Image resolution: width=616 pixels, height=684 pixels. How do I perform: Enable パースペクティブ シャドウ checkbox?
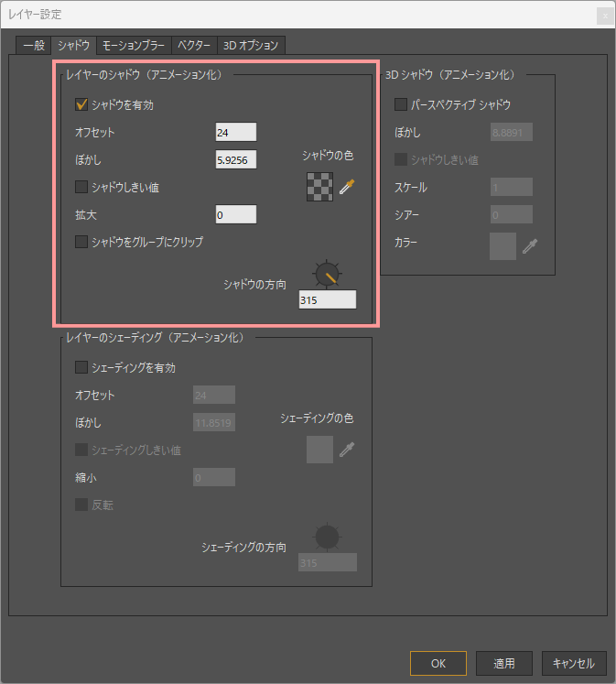[x=401, y=104]
